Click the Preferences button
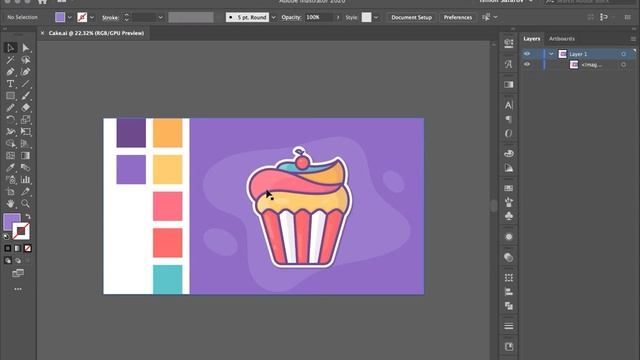 pos(458,18)
